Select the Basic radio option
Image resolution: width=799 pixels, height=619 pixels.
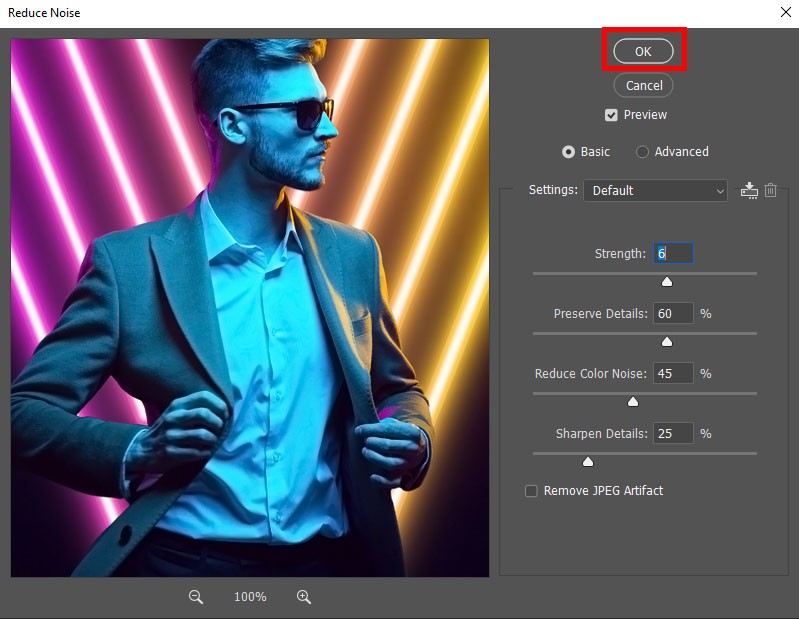click(568, 152)
